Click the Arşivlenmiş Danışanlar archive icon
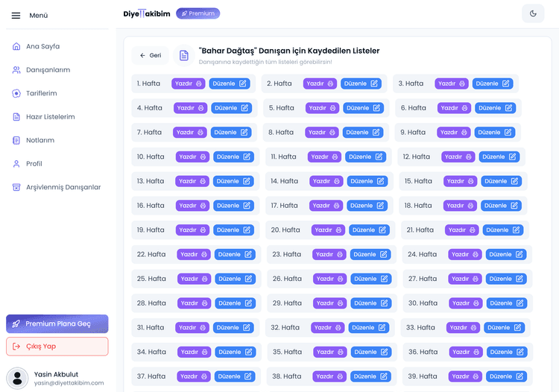This screenshot has height=392, width=559. pyautogui.click(x=16, y=187)
